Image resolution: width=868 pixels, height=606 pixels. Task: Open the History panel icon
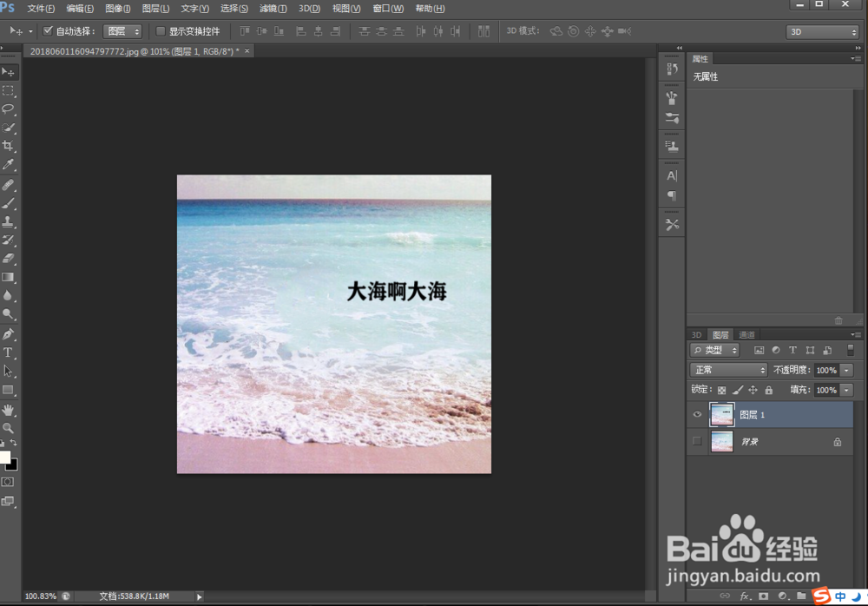[672, 69]
